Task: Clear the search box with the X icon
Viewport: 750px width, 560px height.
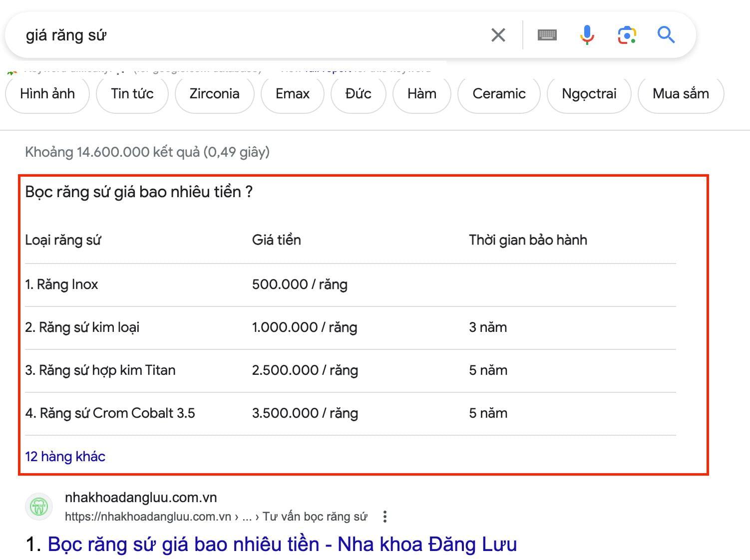Action: [x=498, y=35]
